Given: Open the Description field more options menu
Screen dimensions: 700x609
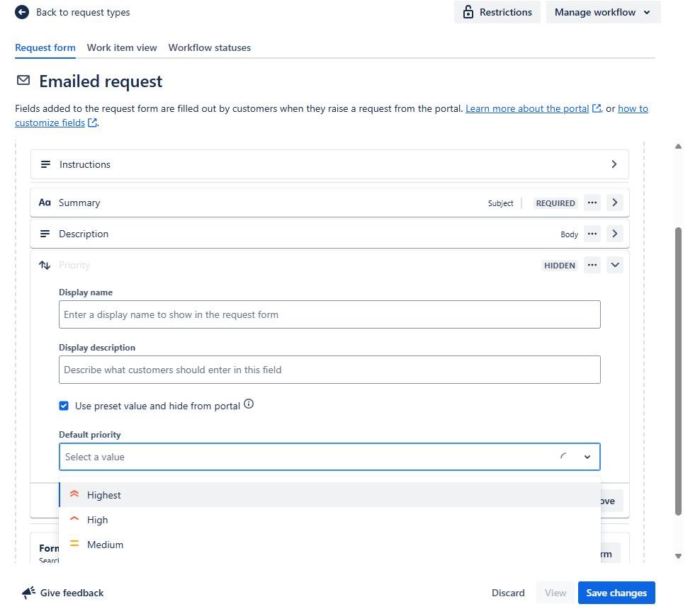Looking at the screenshot, I should coord(592,234).
